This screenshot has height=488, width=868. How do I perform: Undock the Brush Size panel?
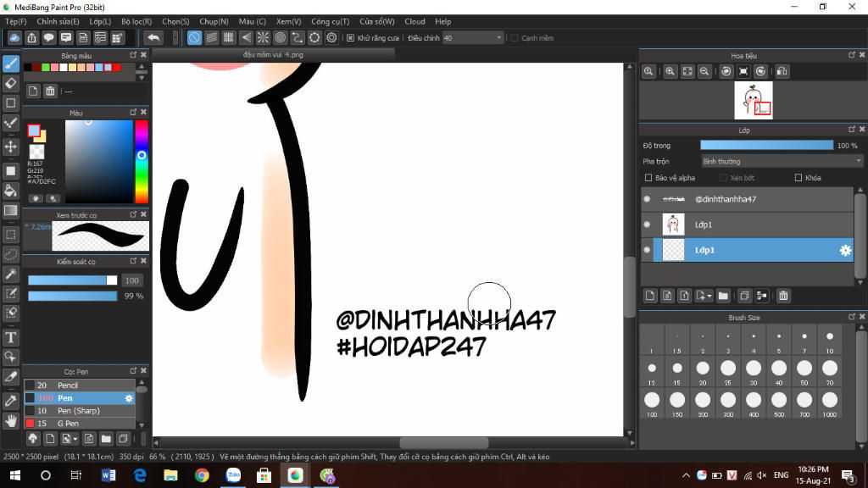pyautogui.click(x=852, y=317)
